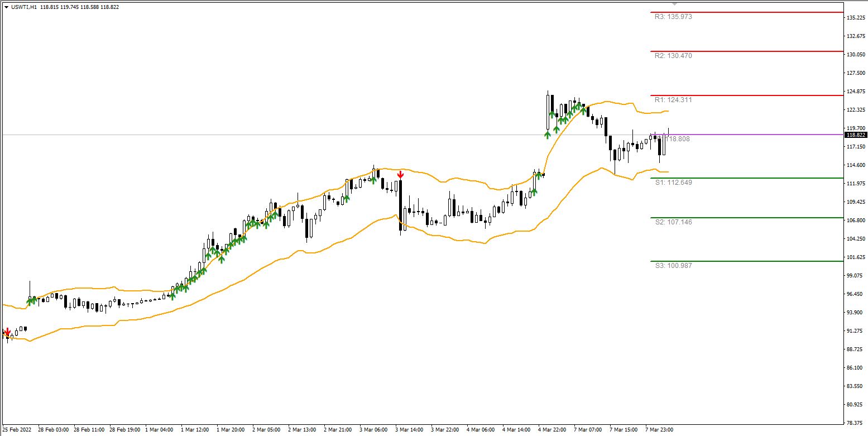Click the black current price tag 118.822
Screen dimensions: 868x436
click(x=856, y=135)
